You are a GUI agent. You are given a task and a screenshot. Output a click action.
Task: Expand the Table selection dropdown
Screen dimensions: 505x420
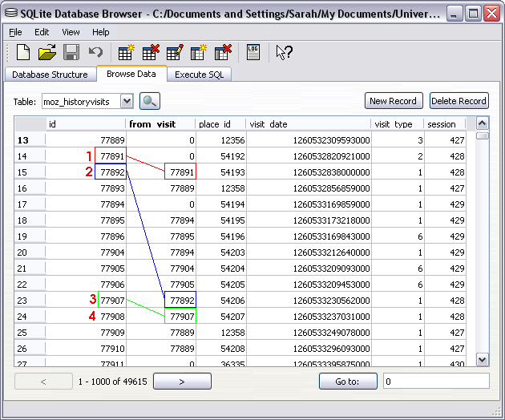pyautogui.click(x=126, y=101)
